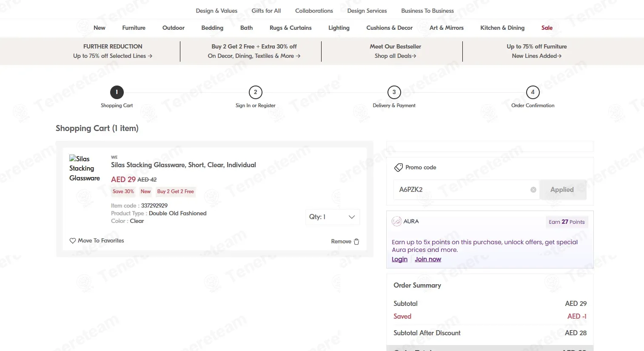Go to Gifts for All

266,11
